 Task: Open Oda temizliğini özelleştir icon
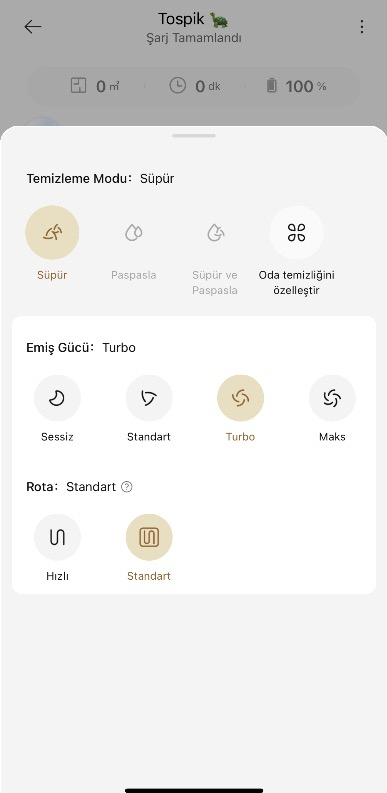pyautogui.click(x=296, y=233)
